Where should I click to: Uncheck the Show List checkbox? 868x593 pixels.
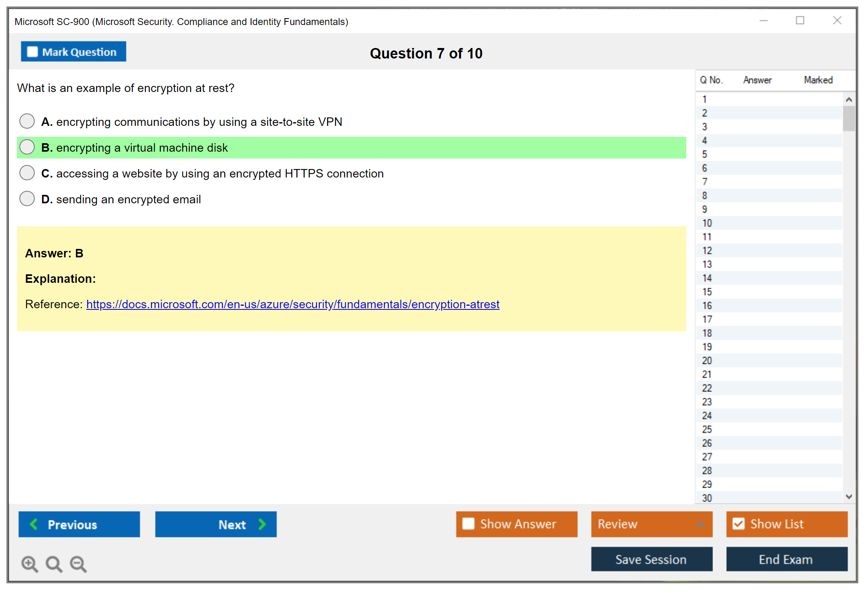coord(738,524)
